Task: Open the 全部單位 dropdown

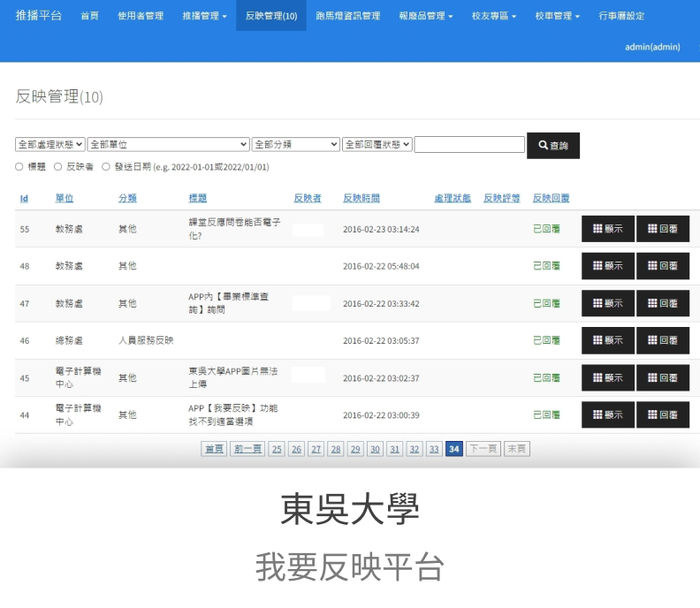Action: (x=168, y=144)
